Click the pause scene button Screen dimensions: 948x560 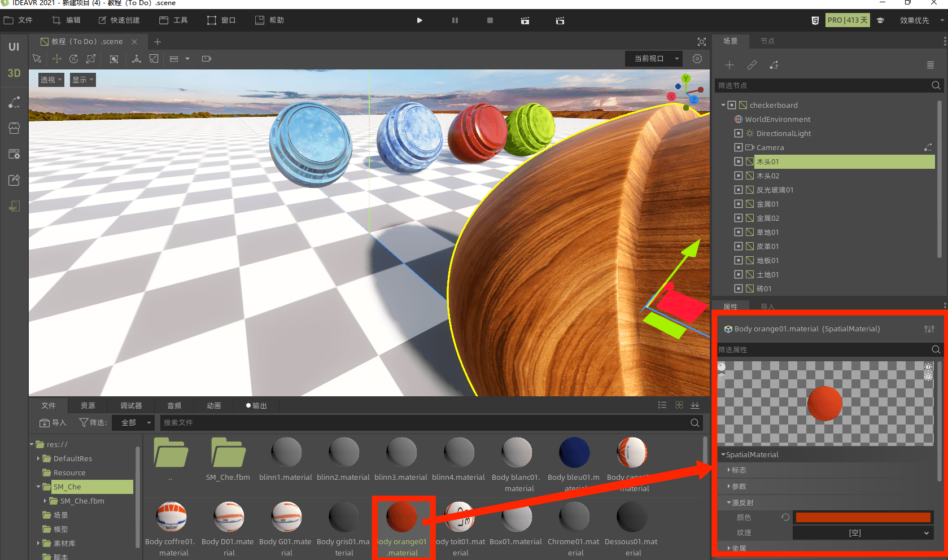point(455,20)
